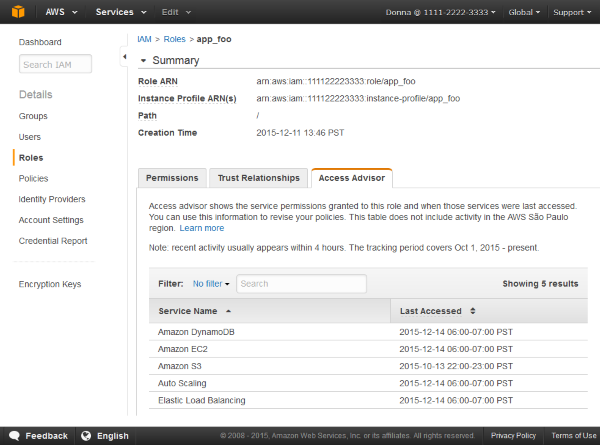Open Policies in the sidebar
The height and width of the screenshot is (445, 600).
(33, 178)
